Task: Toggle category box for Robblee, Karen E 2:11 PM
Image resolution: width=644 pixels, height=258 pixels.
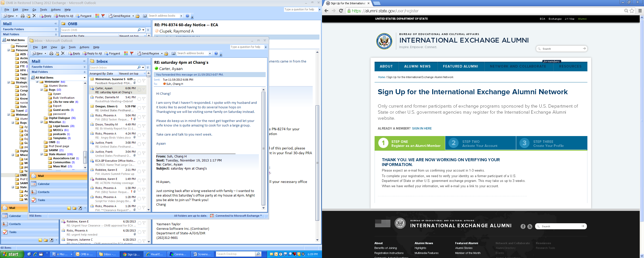Action: click(x=139, y=172)
